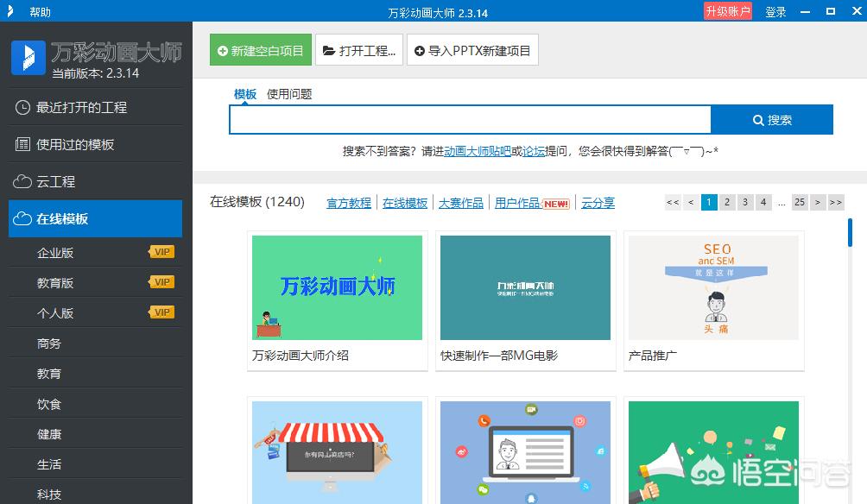Go to page 3 of templates
Viewport: 867px width, 504px height.
point(745,202)
